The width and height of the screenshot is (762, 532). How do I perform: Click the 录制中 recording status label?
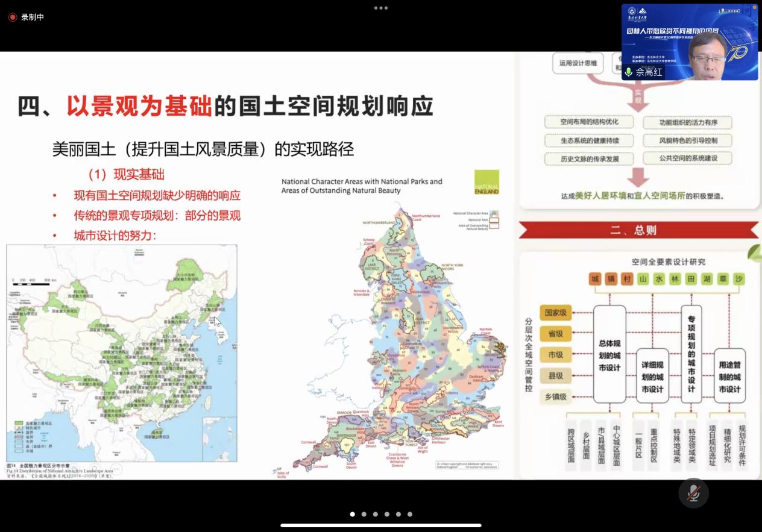point(33,17)
